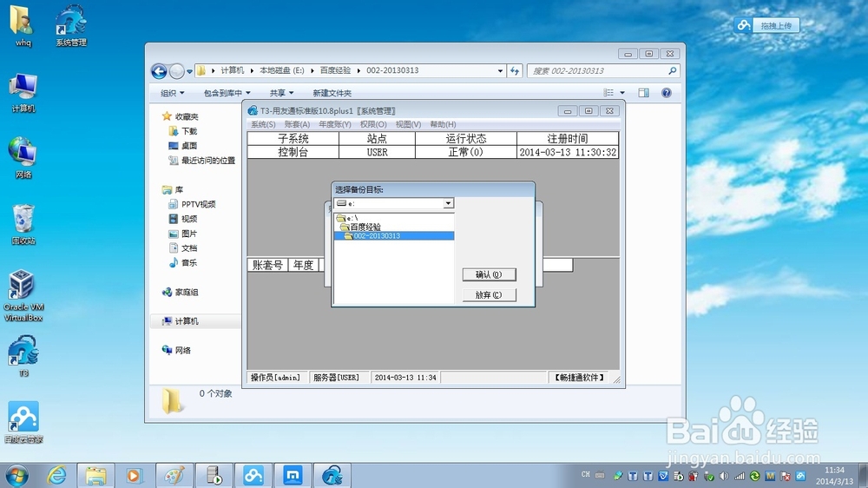868x488 pixels.
Task: Click the network signal tray icon
Action: (739, 476)
